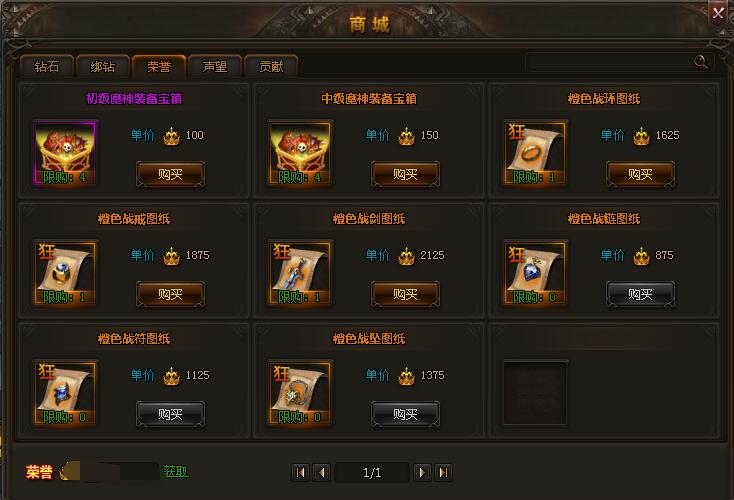734x500 pixels.
Task: Open the 贡献 tab
Action: coord(271,66)
